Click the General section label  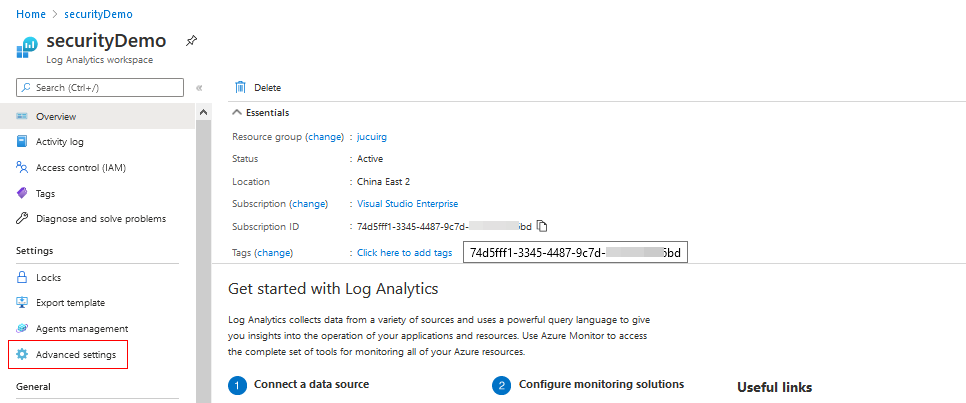point(33,386)
